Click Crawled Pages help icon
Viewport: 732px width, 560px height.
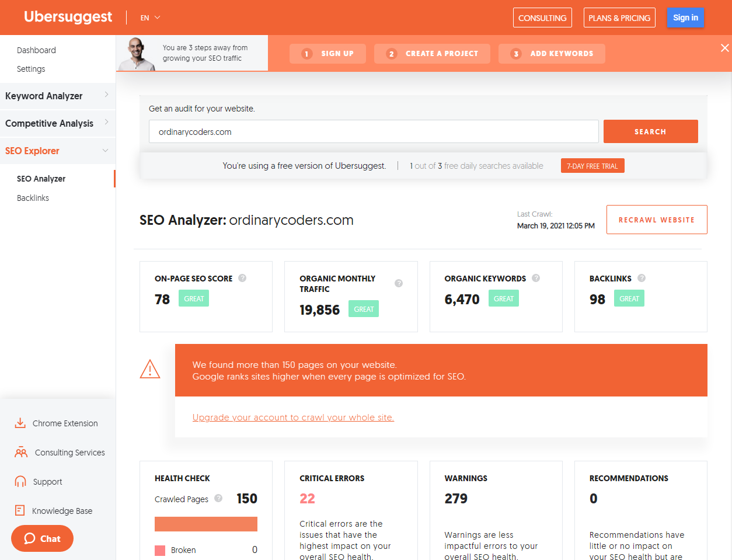218,498
